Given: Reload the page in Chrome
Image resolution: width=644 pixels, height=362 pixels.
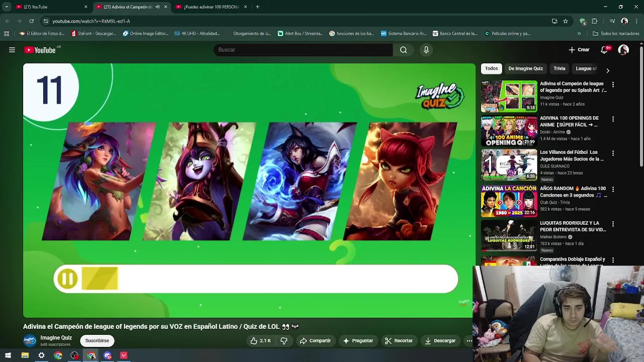Looking at the screenshot, I should 32,21.
